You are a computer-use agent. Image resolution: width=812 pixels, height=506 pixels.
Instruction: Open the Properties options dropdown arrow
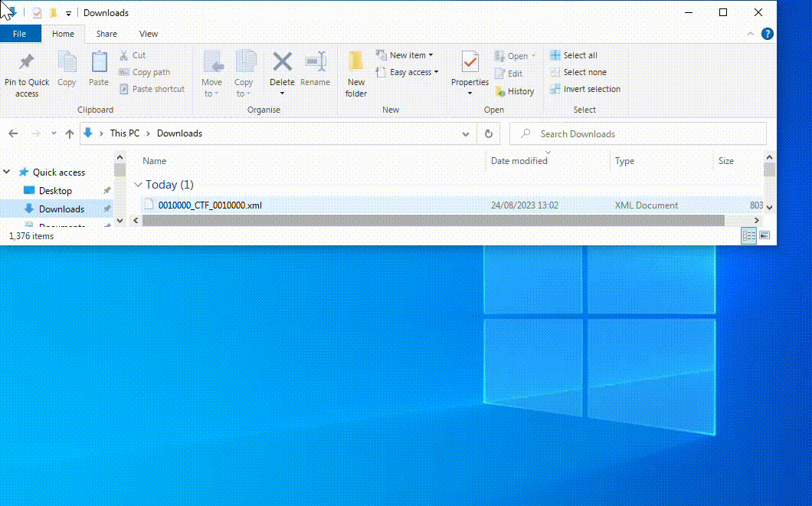pos(470,94)
